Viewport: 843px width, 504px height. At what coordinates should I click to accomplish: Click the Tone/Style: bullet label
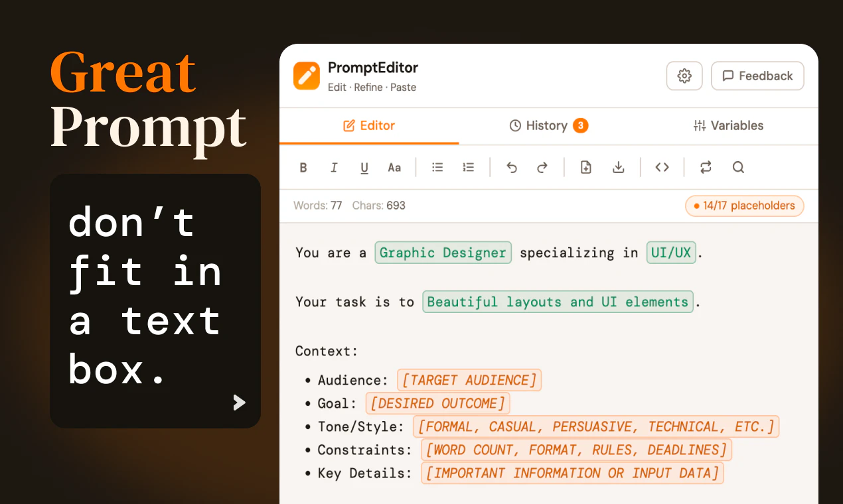pyautogui.click(x=361, y=426)
